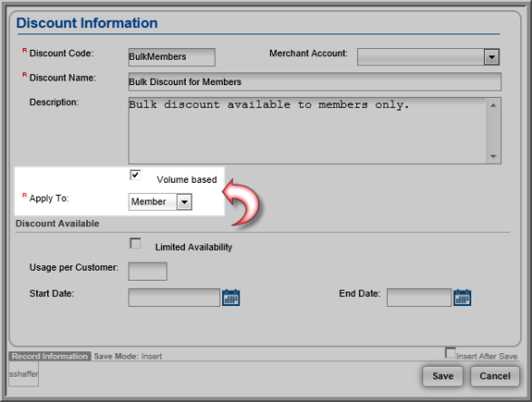Viewport: 532px width, 402px height.
Task: Focus the Usage per Customer field
Action: [x=148, y=271]
